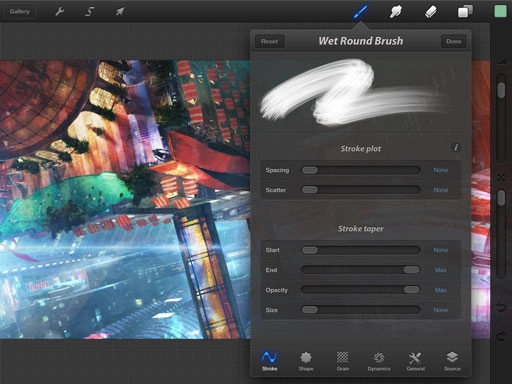The height and width of the screenshot is (384, 512).
Task: Tap Done to close brush settings
Action: pos(453,41)
